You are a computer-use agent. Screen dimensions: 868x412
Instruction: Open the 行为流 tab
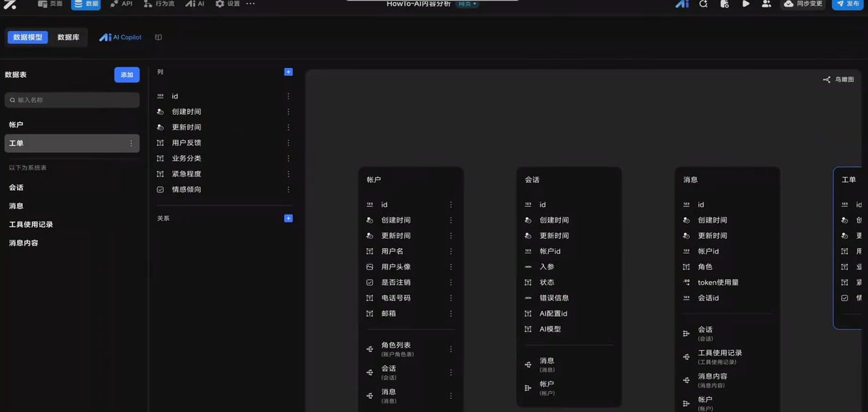(x=159, y=4)
